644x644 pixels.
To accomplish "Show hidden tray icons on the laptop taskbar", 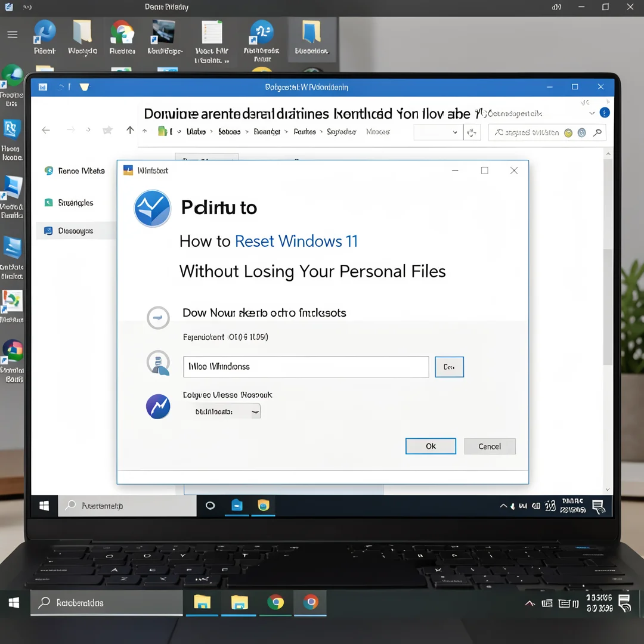I will click(503, 506).
